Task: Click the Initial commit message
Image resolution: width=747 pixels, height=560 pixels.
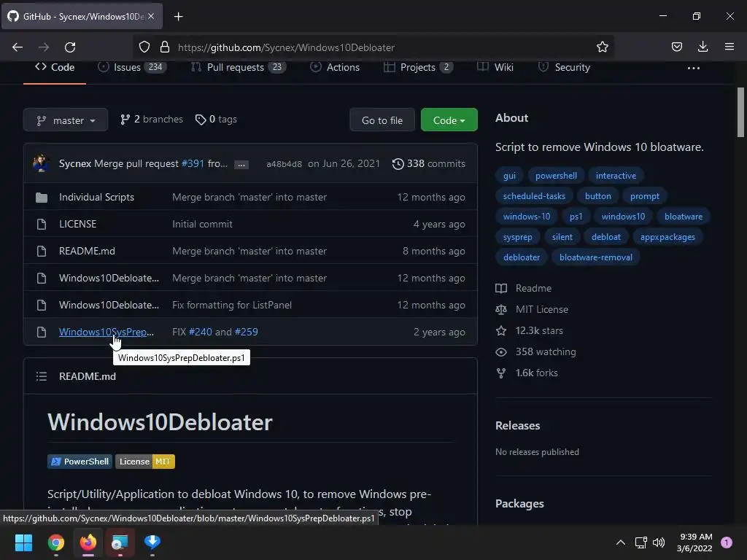Action: [x=203, y=225]
